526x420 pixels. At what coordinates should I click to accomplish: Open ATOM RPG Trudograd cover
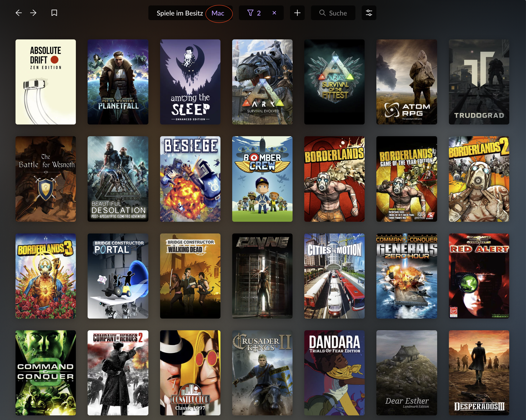[479, 82]
